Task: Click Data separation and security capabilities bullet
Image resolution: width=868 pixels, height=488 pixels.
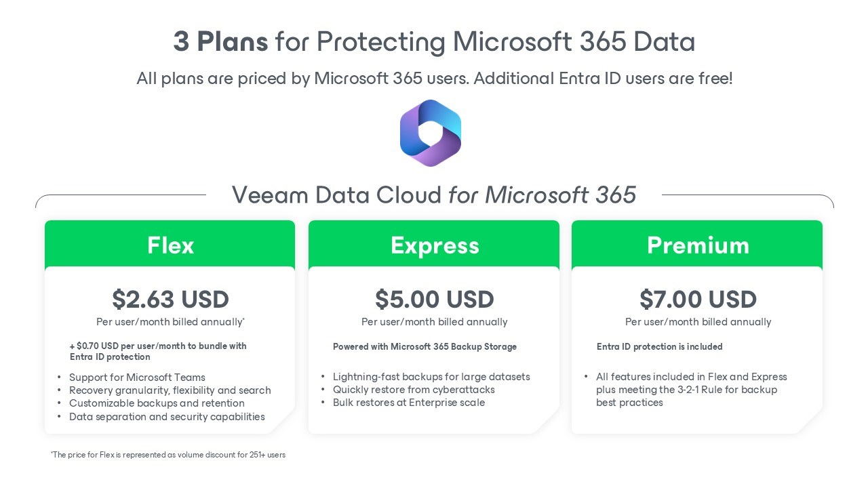Action: click(x=167, y=417)
